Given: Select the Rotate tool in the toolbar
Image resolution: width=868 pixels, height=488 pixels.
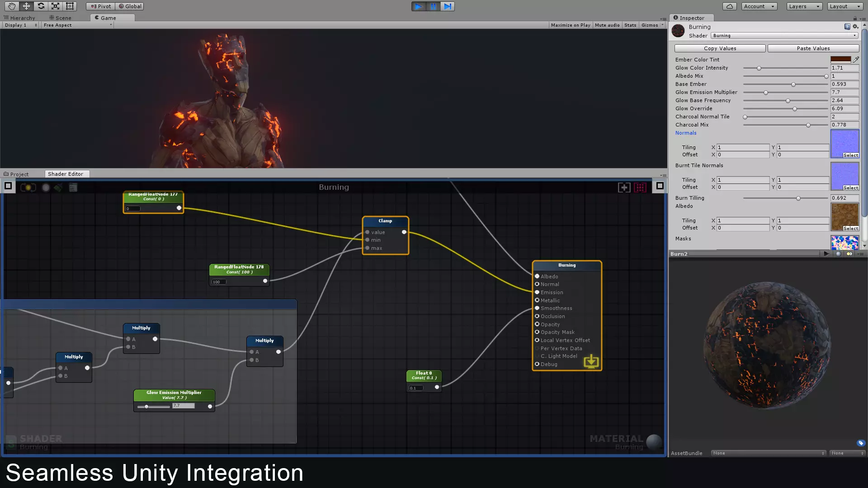Looking at the screenshot, I should coord(41,6).
